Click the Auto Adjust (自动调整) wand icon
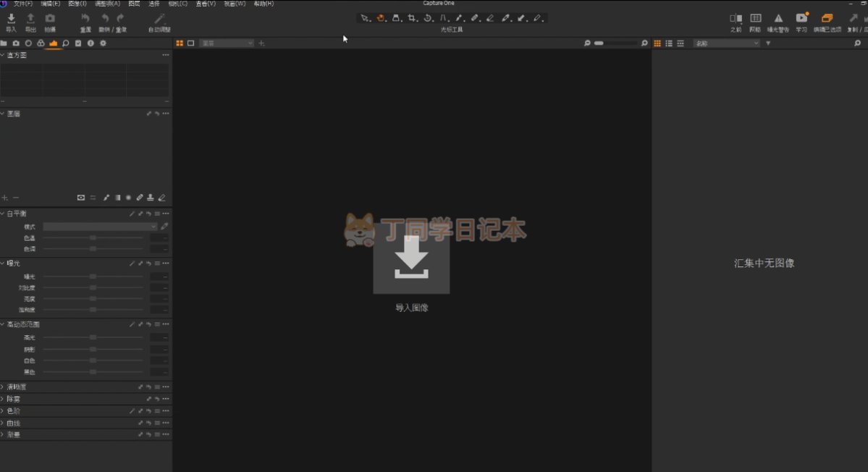Viewport: 868px width, 472px height. [x=159, y=19]
